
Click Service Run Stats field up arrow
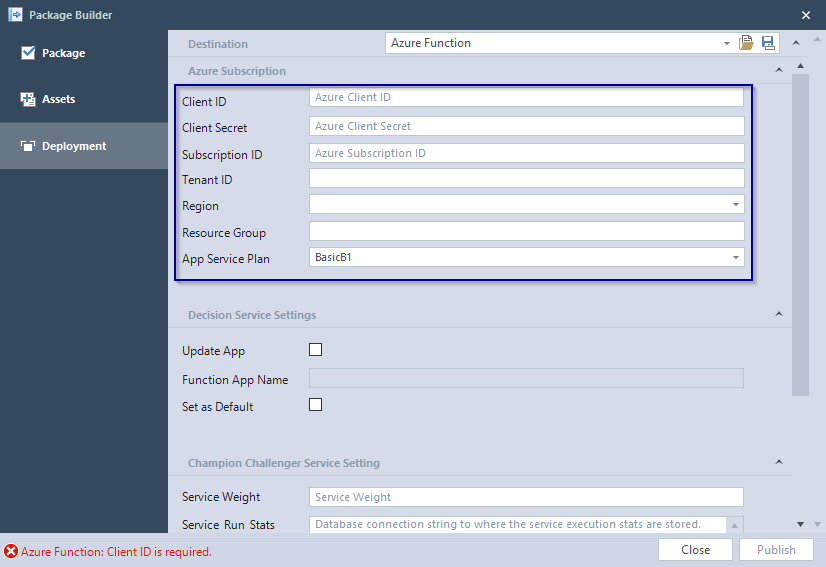tap(735, 525)
